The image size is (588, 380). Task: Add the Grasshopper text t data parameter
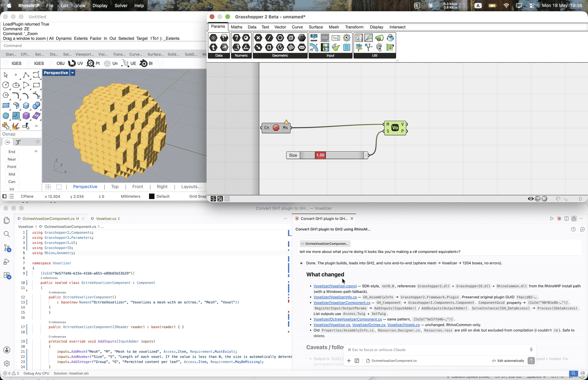213,47
